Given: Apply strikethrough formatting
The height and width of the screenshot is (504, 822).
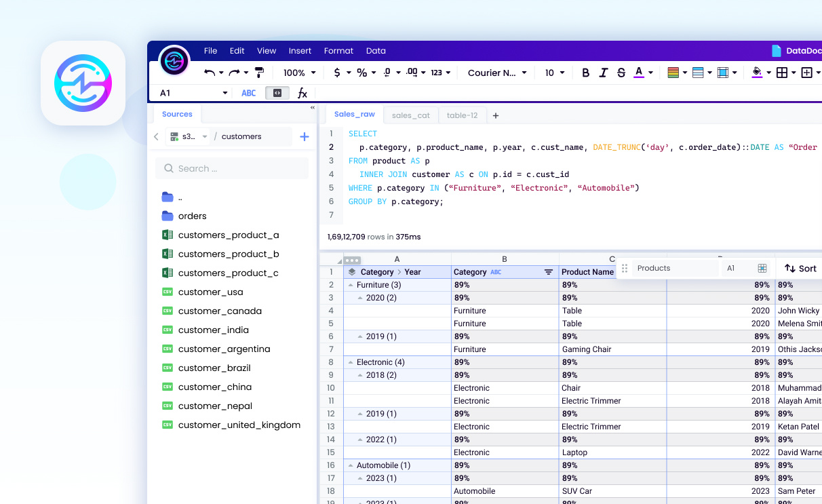Looking at the screenshot, I should coord(621,73).
